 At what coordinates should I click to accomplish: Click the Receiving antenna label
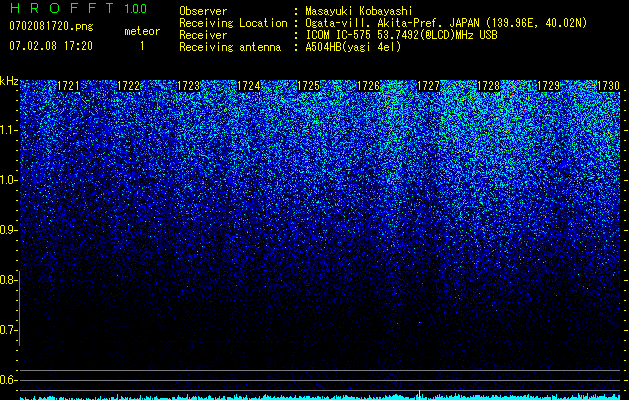click(230, 47)
